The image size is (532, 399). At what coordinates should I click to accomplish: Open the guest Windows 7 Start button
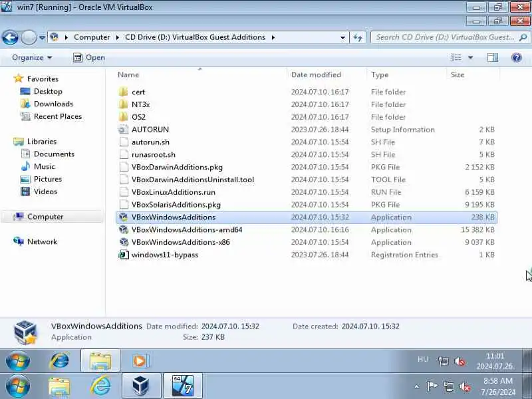point(18,361)
